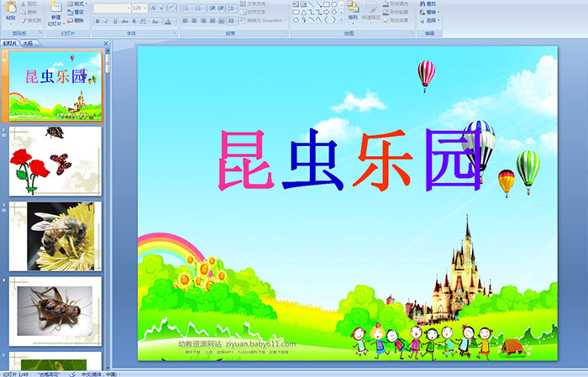Switch to the Outline (大纲) tab
Screen dimensions: 588x377
pyautogui.click(x=28, y=44)
